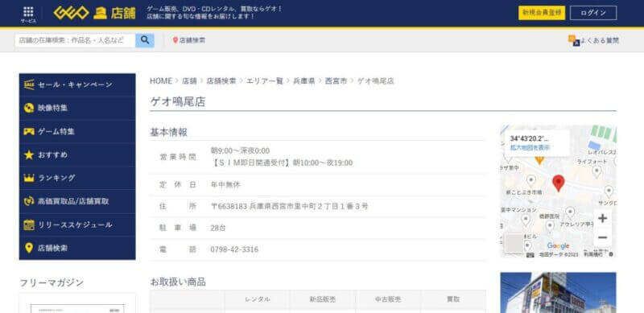Image resolution: width=644 pixels, height=313 pixels.
Task: Open セール・キャンペーン menu item
Action: tap(77, 84)
